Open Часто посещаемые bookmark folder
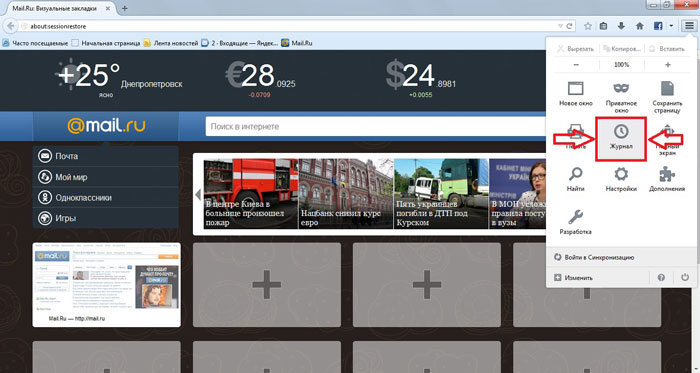The height and width of the screenshot is (373, 700). pyautogui.click(x=36, y=43)
